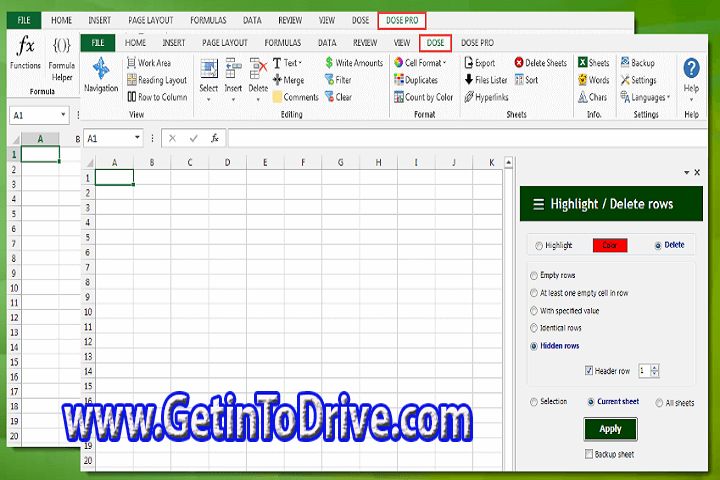This screenshot has width=720, height=480.
Task: Expand the Insert dropdown in Editing
Action: coord(233,99)
